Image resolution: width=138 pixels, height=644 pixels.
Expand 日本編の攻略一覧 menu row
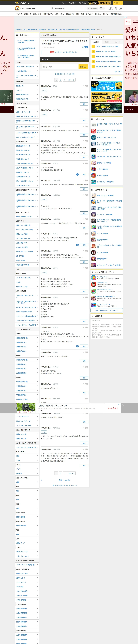(27, 338)
